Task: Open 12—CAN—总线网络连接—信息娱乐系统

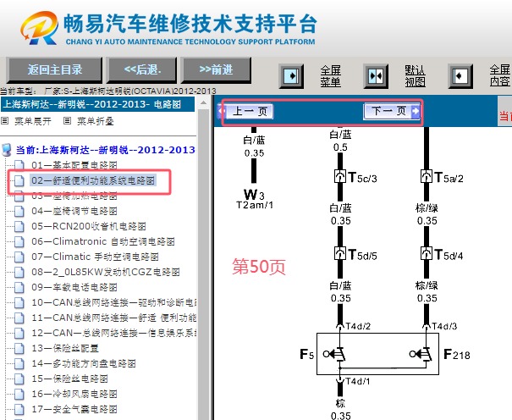Action: coord(113,333)
